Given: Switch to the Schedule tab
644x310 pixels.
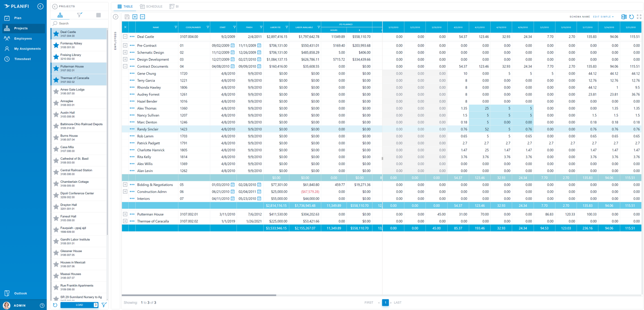Looking at the screenshot, I should coord(151,6).
